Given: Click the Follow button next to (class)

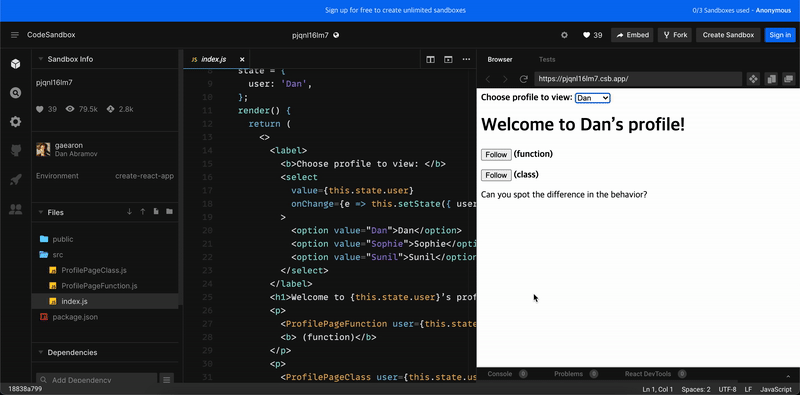Looking at the screenshot, I should tap(496, 175).
